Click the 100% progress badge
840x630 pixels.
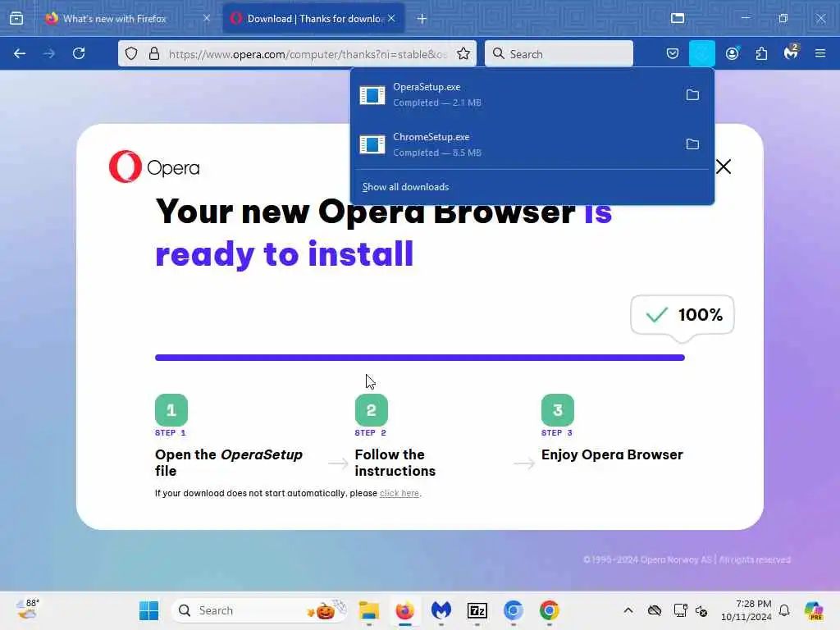(x=682, y=315)
